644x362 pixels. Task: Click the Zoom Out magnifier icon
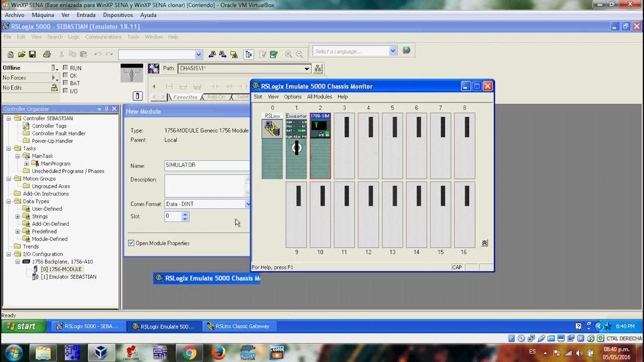pyautogui.click(x=299, y=54)
